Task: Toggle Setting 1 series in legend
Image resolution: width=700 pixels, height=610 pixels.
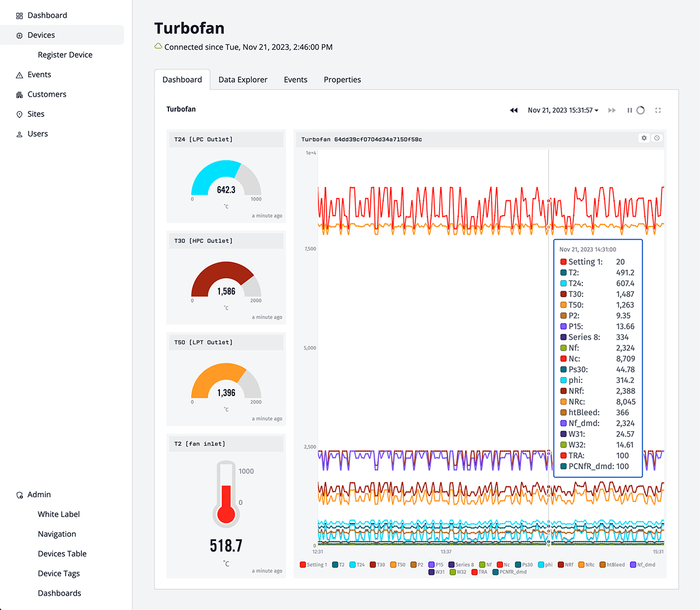Action: 313,565
